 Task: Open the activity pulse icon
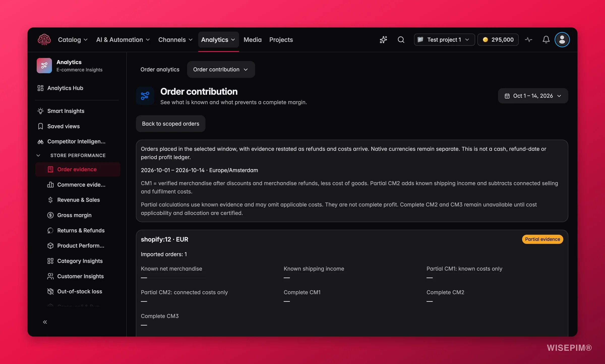point(529,40)
